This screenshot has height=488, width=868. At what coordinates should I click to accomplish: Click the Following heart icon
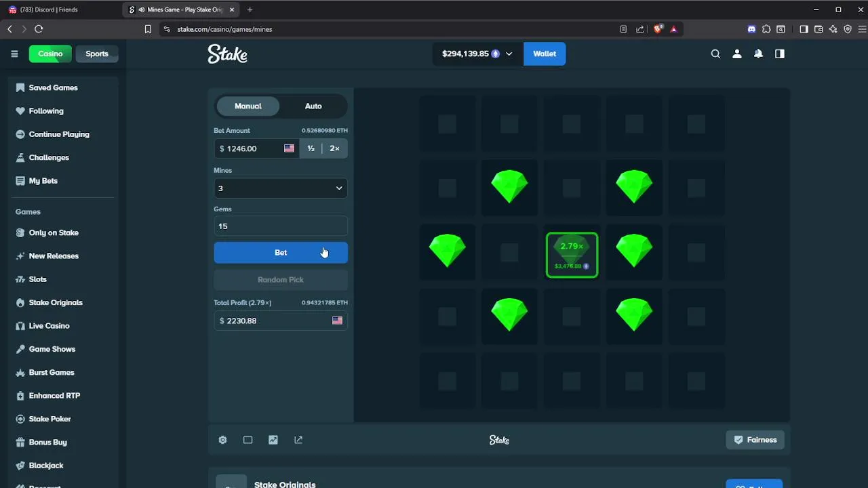click(20, 111)
